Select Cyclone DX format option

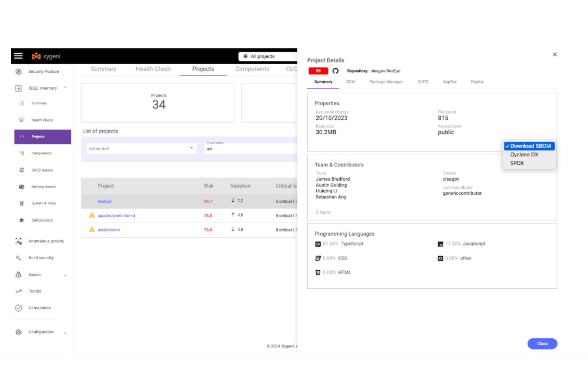tap(524, 154)
